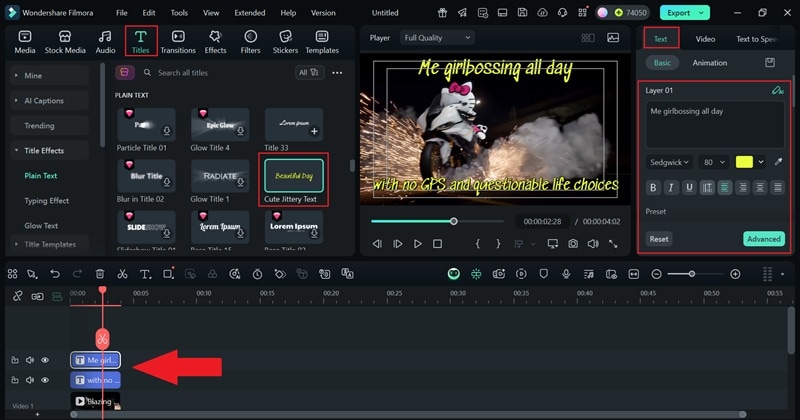Click the Advanced button

pos(764,239)
